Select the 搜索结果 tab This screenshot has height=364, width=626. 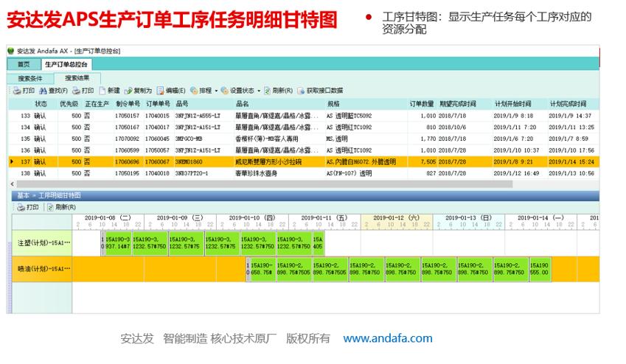tap(77, 78)
